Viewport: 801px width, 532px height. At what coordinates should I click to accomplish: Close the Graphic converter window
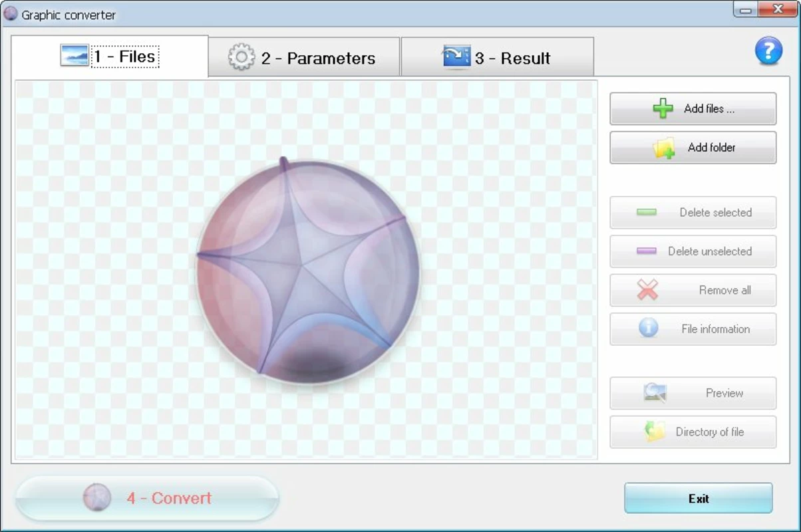coord(776,9)
